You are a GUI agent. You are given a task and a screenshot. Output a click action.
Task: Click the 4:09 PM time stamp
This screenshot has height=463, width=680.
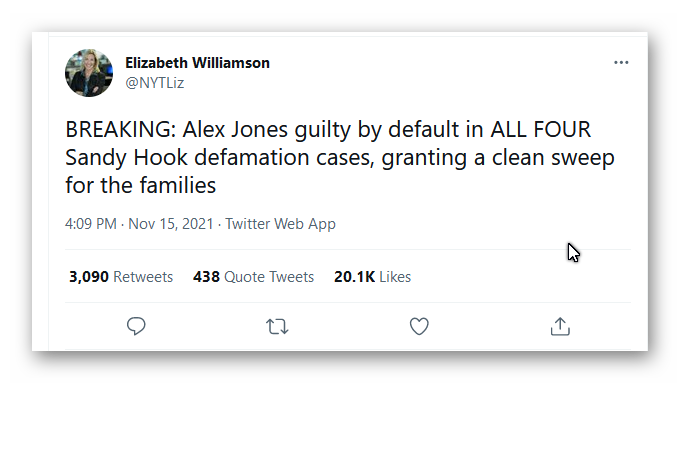pyautogui.click(x=91, y=224)
